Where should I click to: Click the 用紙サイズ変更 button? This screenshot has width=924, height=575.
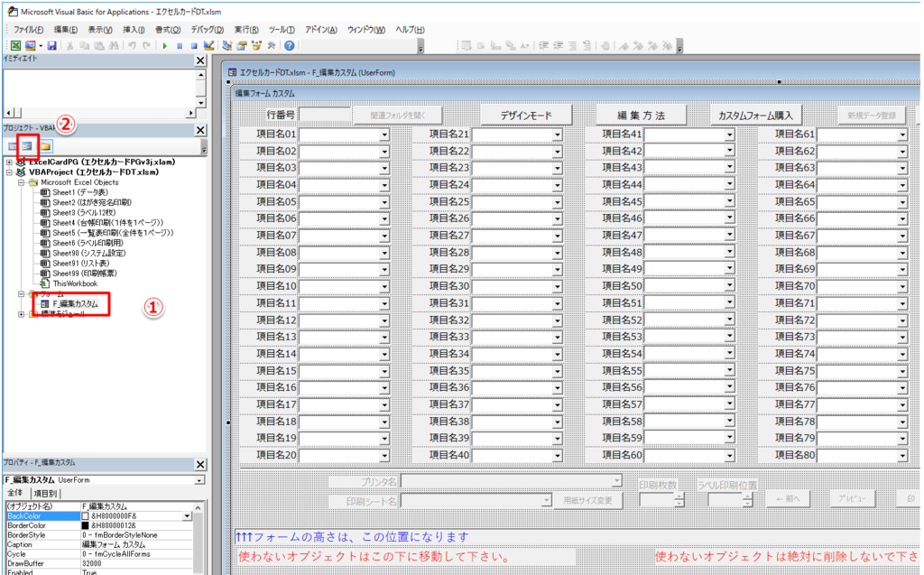[587, 500]
